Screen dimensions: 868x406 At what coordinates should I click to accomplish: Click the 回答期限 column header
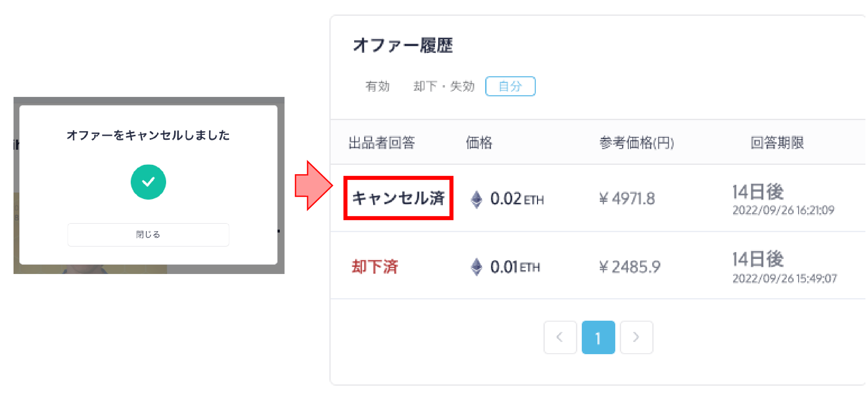point(777,143)
